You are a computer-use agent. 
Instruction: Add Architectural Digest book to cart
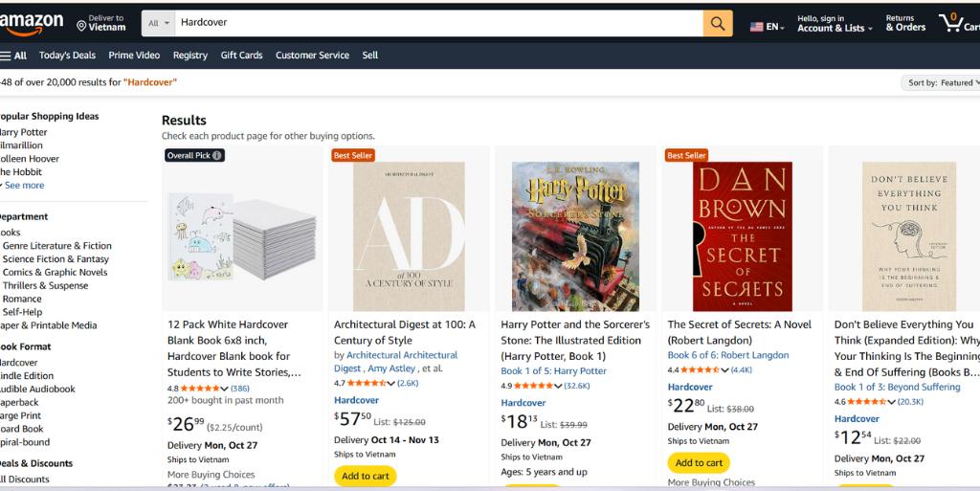[x=365, y=476]
